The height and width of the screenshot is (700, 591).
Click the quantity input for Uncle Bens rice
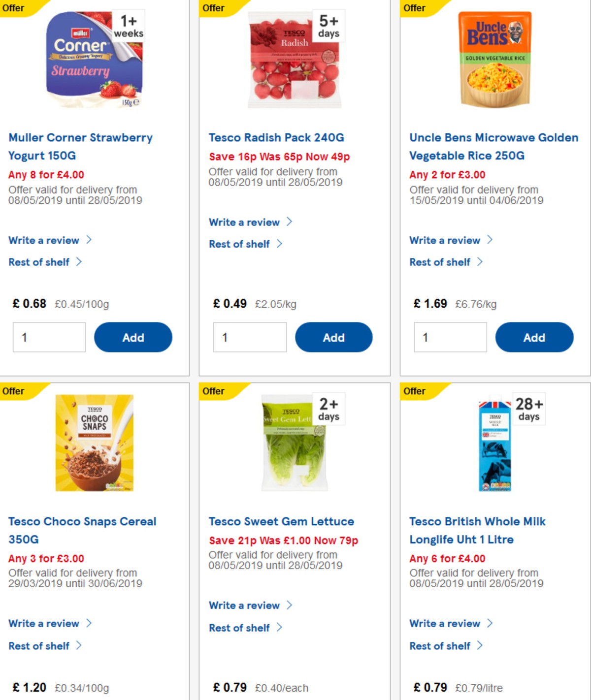[x=450, y=337]
